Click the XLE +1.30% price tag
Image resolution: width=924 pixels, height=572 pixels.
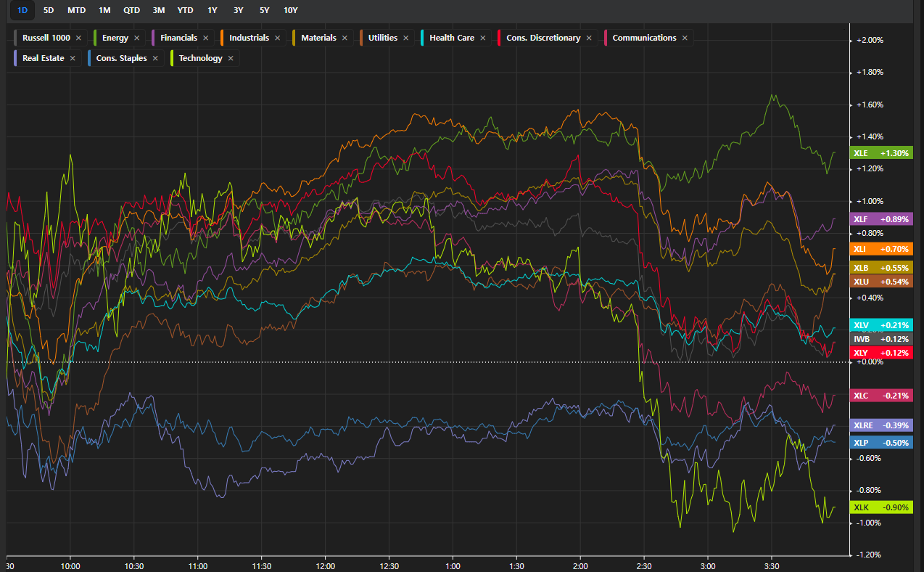[881, 153]
